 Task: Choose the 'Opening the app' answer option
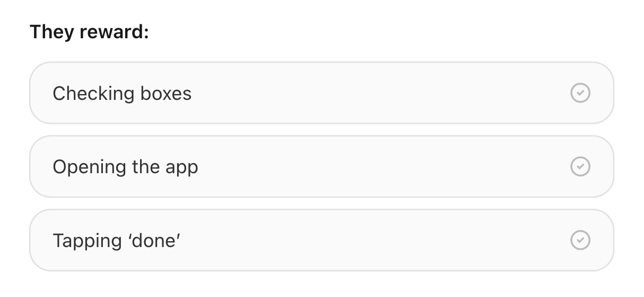[x=321, y=166]
